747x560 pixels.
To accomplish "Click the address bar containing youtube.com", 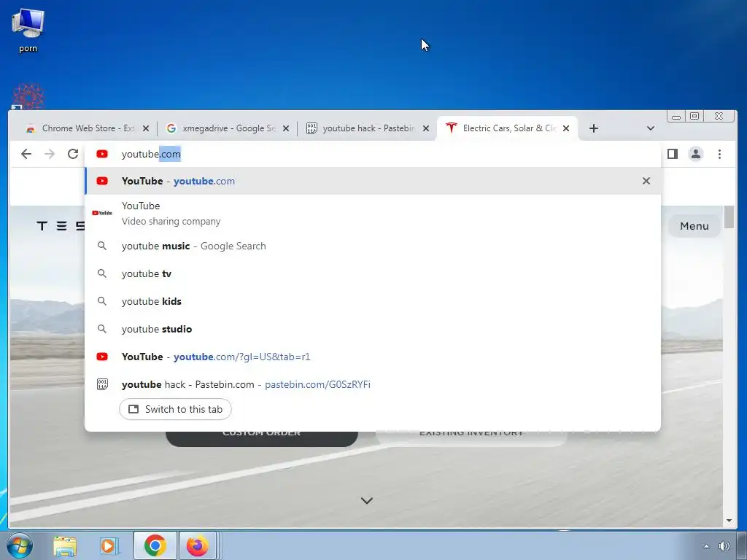I will click(x=373, y=154).
